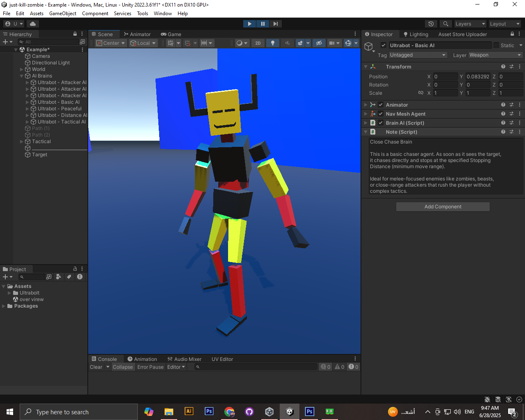The height and width of the screenshot is (420, 525).
Task: Open Animator presets slider icon
Action: [x=511, y=105]
